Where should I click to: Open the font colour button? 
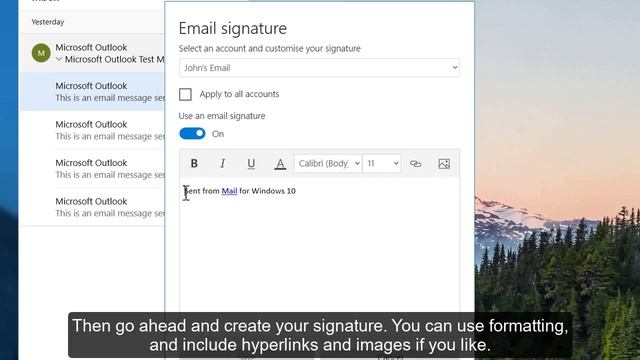tap(280, 164)
